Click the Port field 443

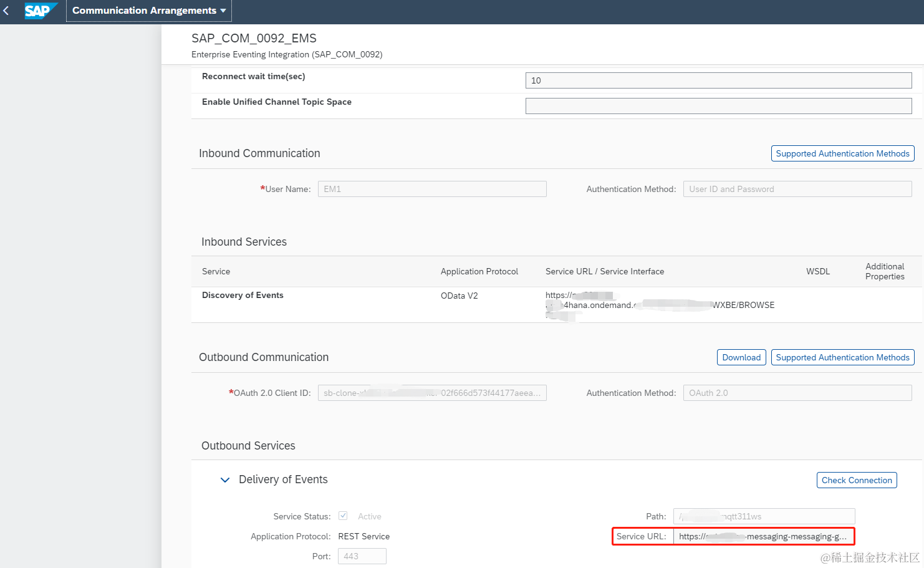[362, 556]
